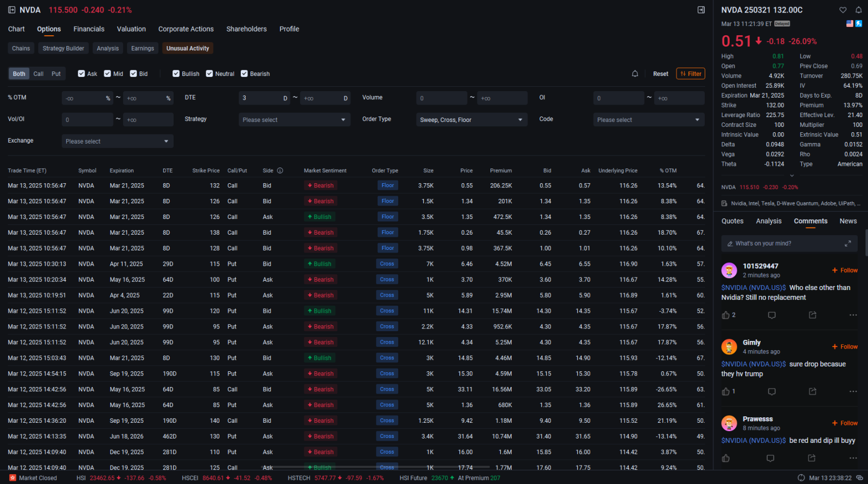
Task: Open the Shareholders tab
Action: click(x=247, y=29)
